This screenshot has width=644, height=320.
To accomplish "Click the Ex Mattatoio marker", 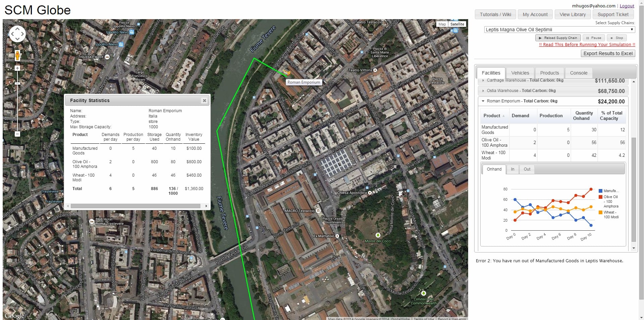I will click(337, 236).
